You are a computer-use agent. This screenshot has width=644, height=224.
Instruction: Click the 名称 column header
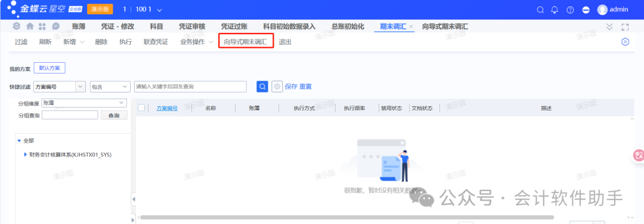pos(210,108)
